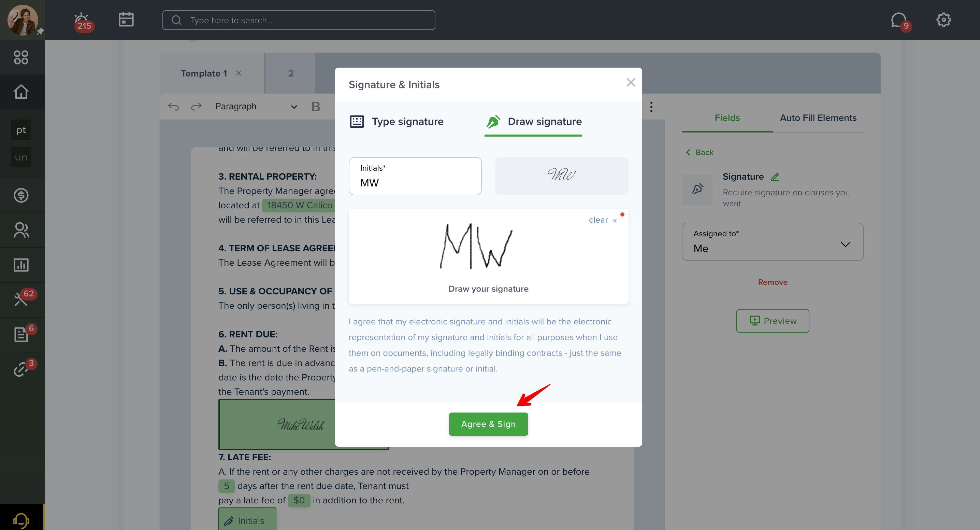Open the reports chart icon in sidebar
This screenshot has width=980, height=530.
[x=21, y=265]
